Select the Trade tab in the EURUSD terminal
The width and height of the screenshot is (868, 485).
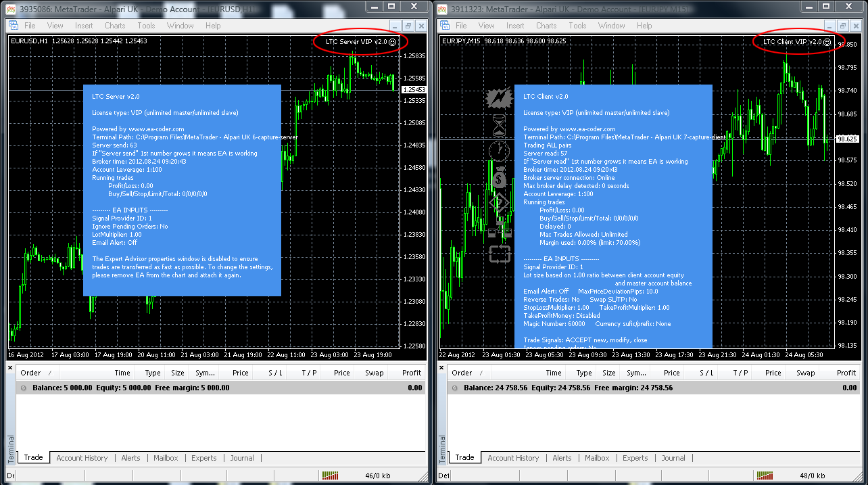point(33,458)
